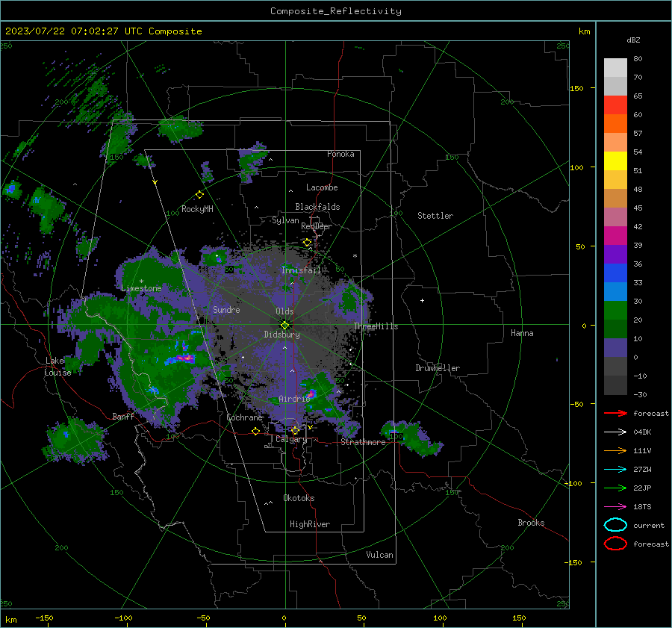Viewport: 672px width, 628px height.
Task: Click the strong echo core above Airdrie
Action: [311, 394]
